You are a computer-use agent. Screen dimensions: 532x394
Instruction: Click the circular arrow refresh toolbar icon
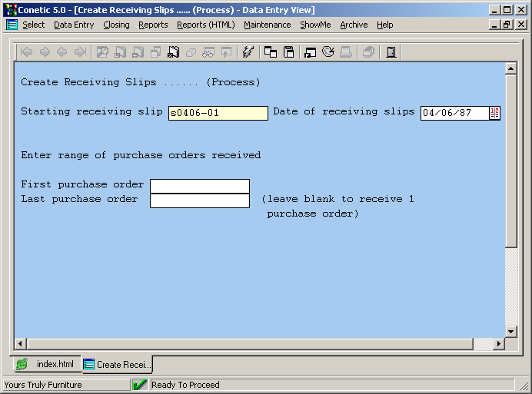pos(328,52)
